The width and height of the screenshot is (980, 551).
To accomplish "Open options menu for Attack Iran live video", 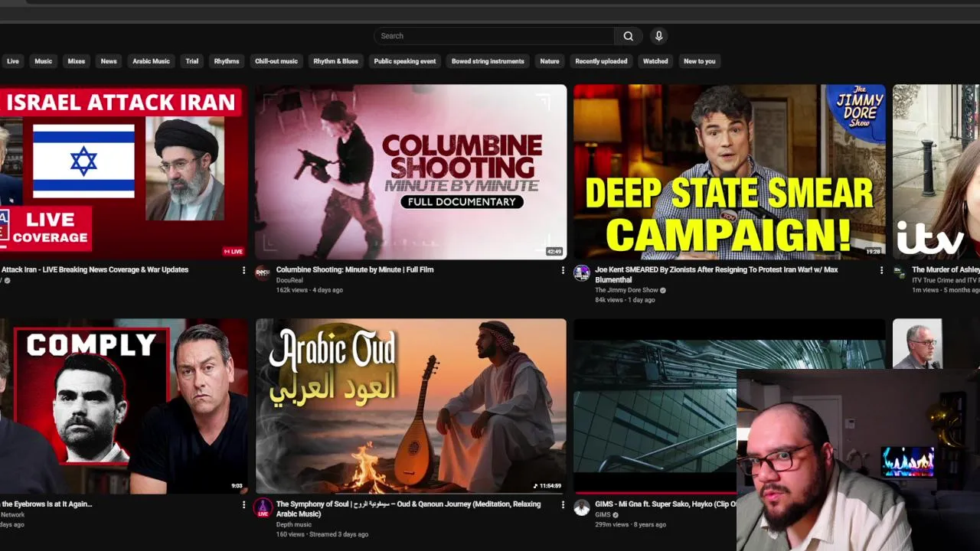I will 244,270.
